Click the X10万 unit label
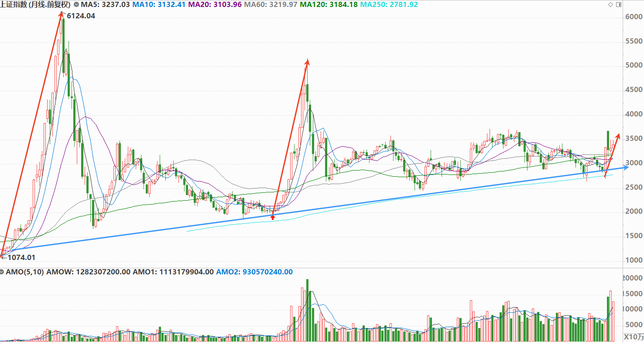Screen dimensions: 644x342 (633, 337)
